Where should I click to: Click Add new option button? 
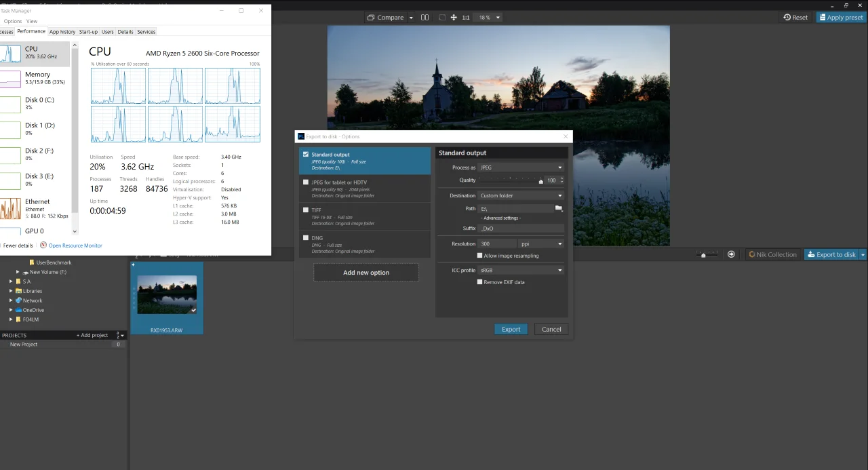366,273
